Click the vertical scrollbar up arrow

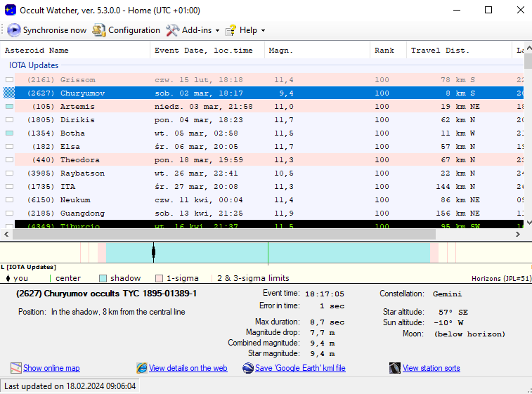[x=528, y=48]
